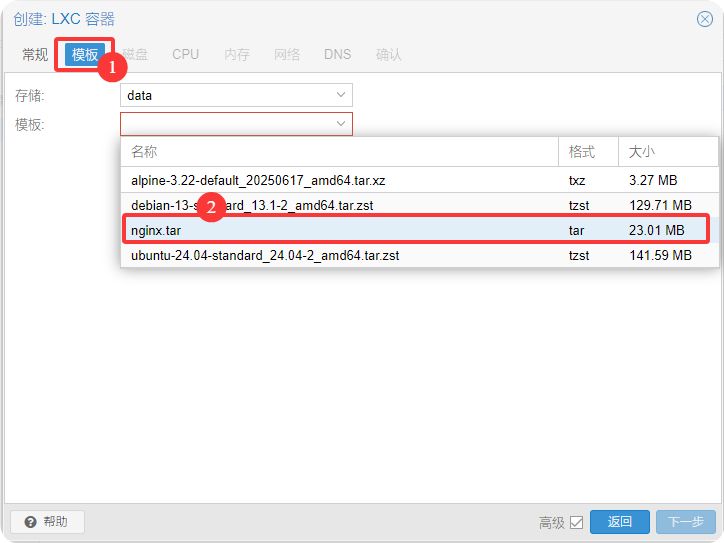724x543 pixels.
Task: Click the help question mark button
Action: coord(47,522)
